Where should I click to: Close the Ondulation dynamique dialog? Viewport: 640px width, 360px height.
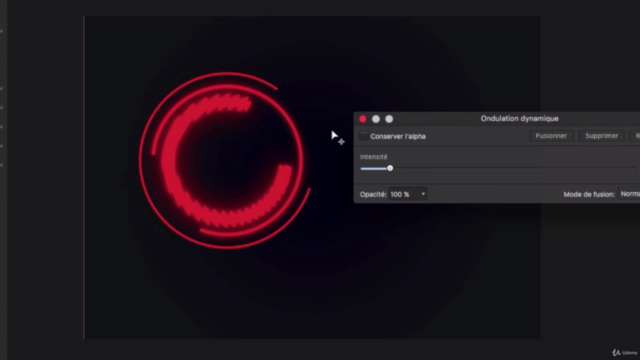pos(362,119)
